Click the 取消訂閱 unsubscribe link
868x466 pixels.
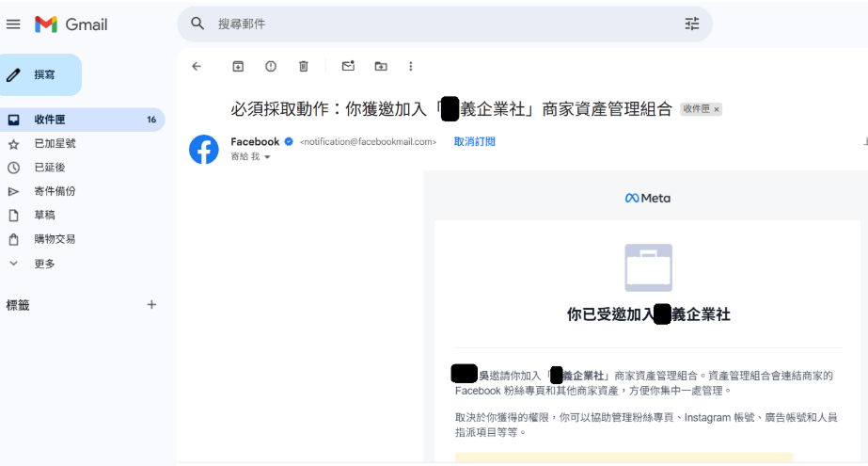pyautogui.click(x=474, y=142)
